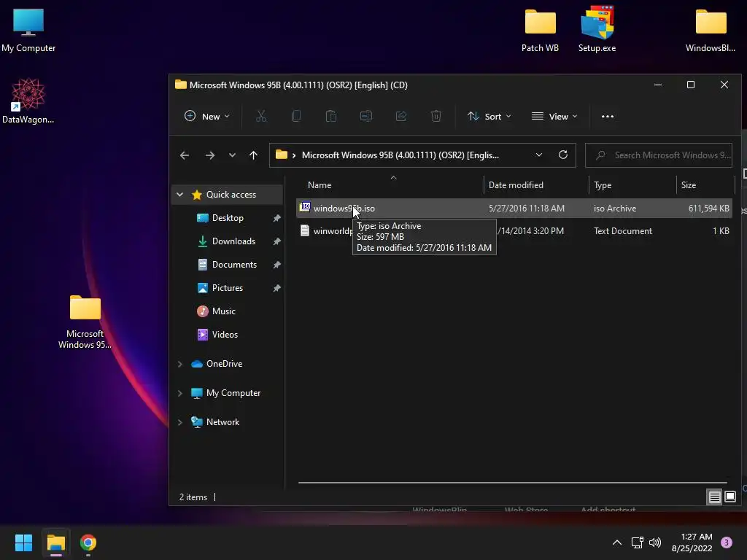Click the volume speaker tray icon
Viewport: 747px width, 560px height.
tap(655, 542)
